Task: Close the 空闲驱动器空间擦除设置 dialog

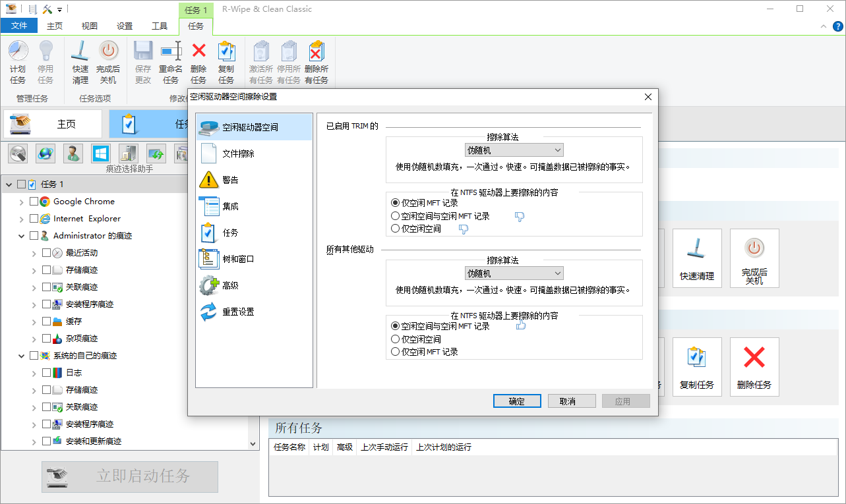Action: 648,97
